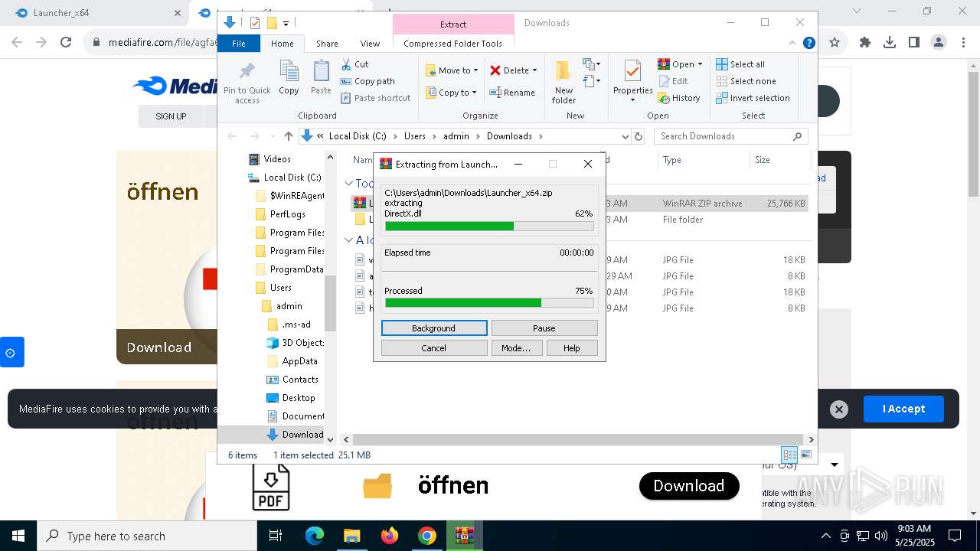The height and width of the screenshot is (551, 980).
Task: Dismiss cookie banner with X icon
Action: click(839, 409)
